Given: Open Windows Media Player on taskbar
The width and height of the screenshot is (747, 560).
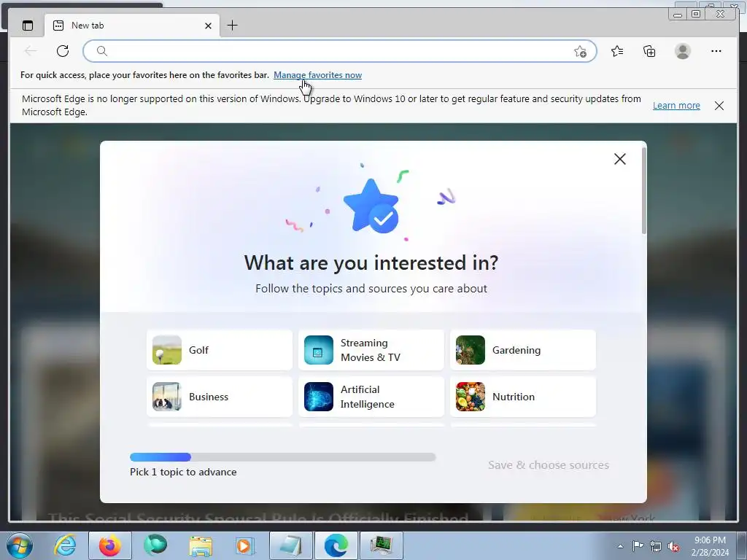Looking at the screenshot, I should 245,545.
